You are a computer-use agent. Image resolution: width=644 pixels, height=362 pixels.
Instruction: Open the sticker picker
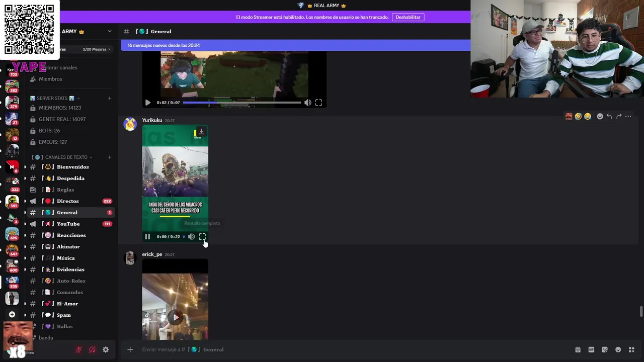(605, 349)
